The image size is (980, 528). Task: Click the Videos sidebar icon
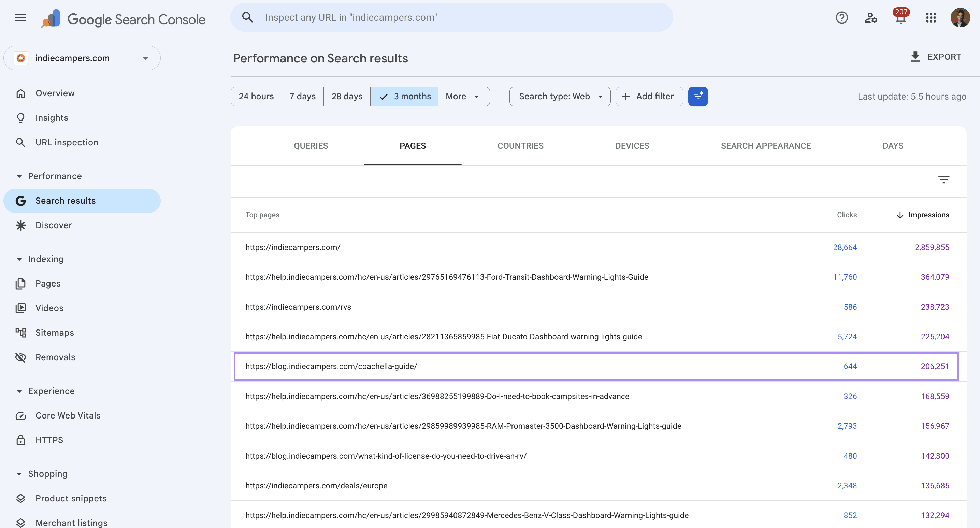click(20, 308)
